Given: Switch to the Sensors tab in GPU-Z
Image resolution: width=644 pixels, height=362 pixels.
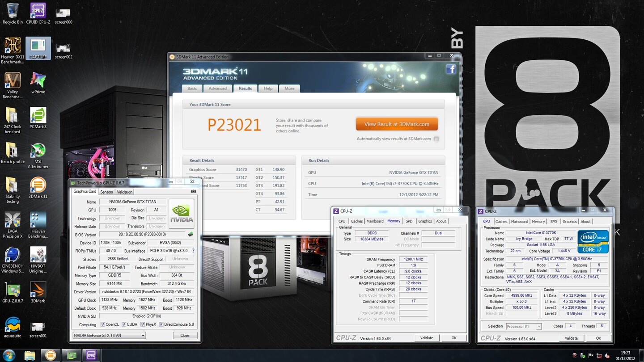Looking at the screenshot, I should (106, 192).
